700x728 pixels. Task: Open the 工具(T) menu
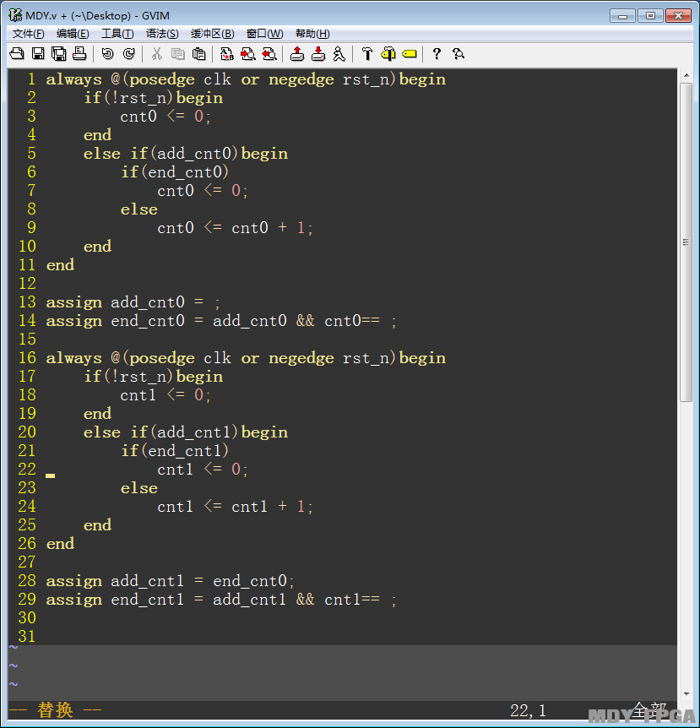pyautogui.click(x=117, y=34)
